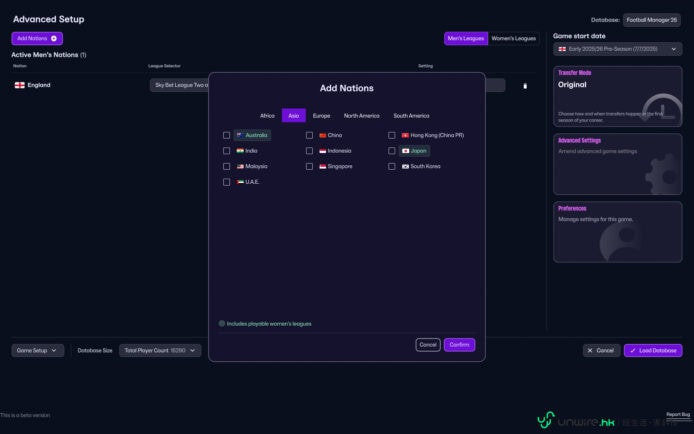The image size is (694, 434).
Task: Click the U.A.E. flag icon
Action: click(240, 182)
